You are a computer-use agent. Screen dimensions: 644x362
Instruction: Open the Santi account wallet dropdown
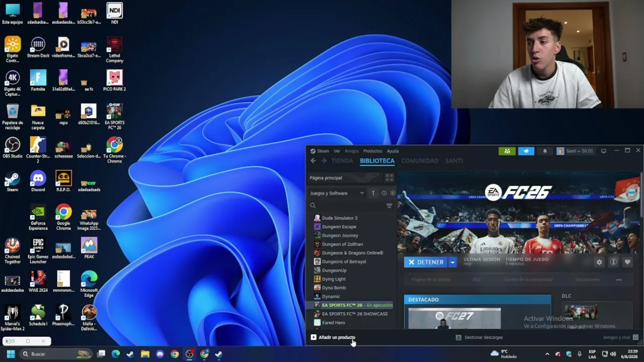pyautogui.click(x=575, y=151)
